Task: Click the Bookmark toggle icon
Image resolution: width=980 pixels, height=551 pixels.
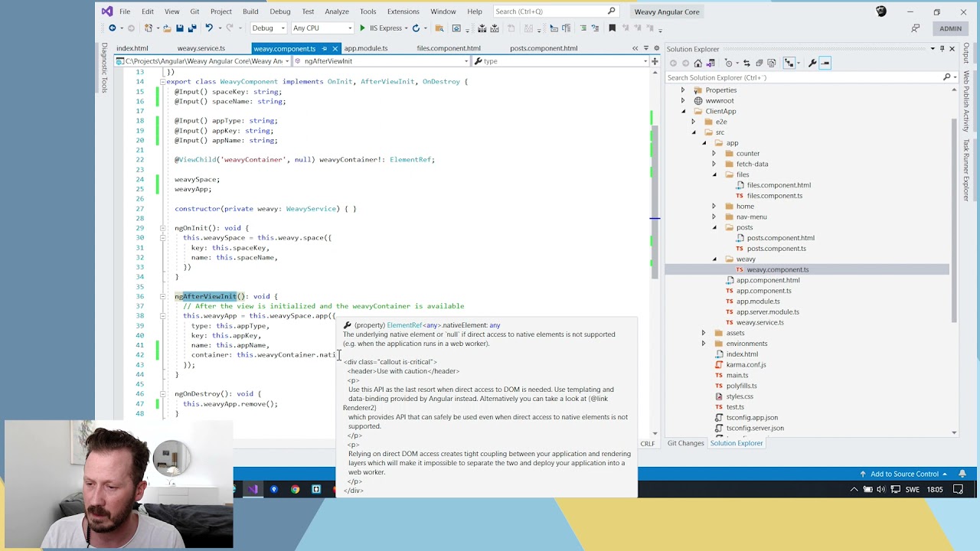Action: click(612, 28)
